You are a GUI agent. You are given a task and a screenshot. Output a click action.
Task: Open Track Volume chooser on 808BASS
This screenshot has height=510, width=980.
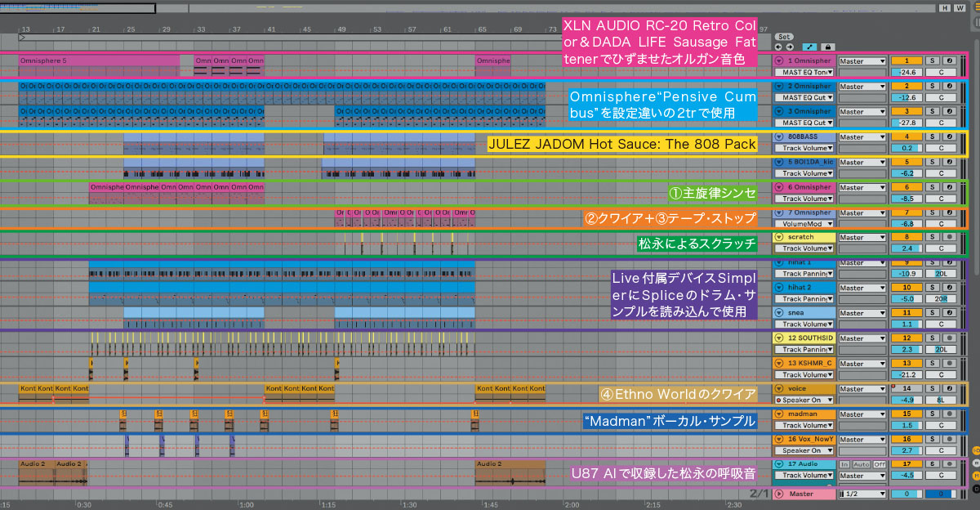tap(804, 148)
